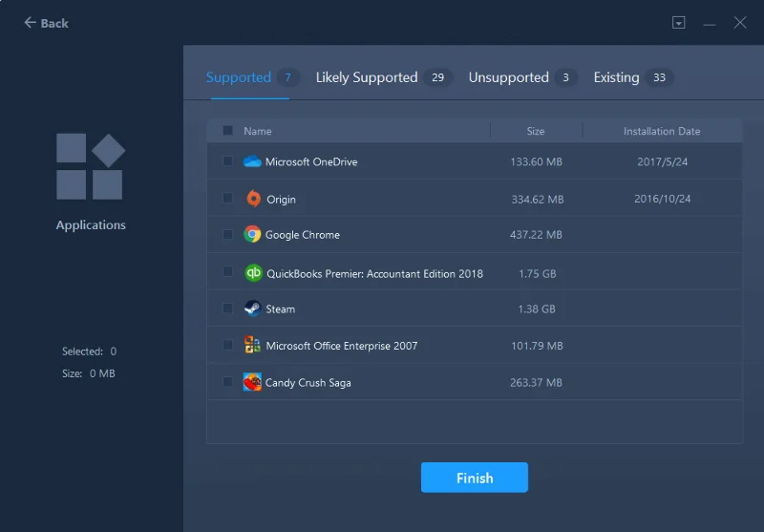Go Back using the arrow button
This screenshot has height=532, width=764.
point(46,23)
